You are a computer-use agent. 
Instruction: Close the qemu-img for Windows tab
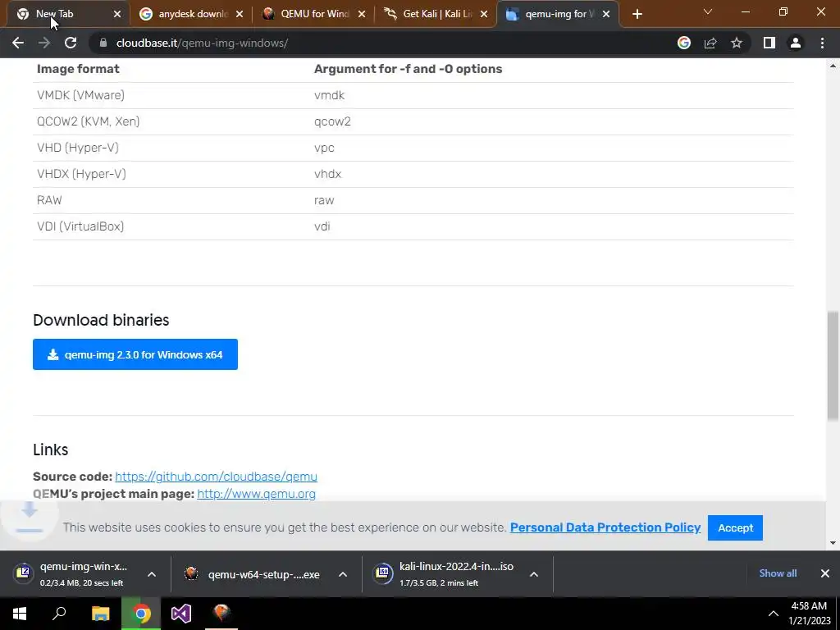pos(606,15)
